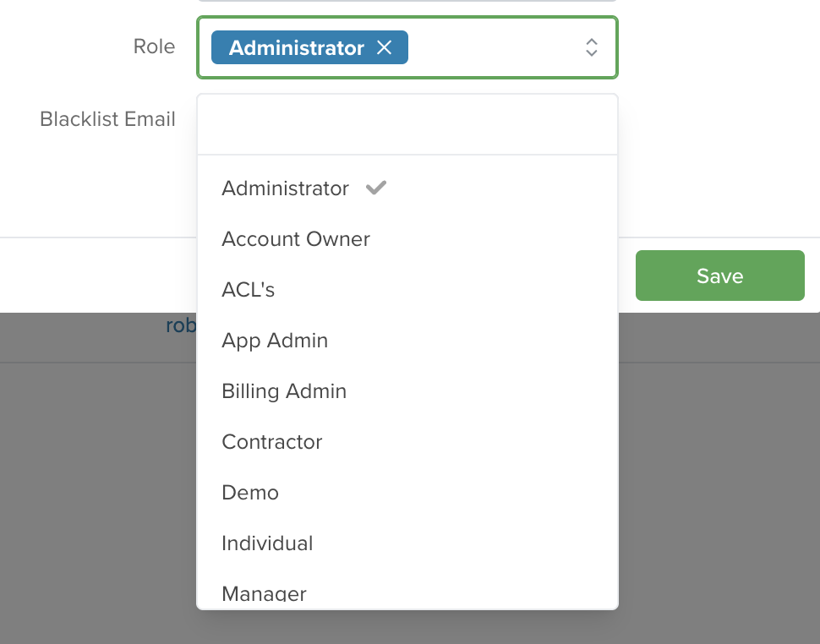The height and width of the screenshot is (644, 820).
Task: Click empty area inside Role select box
Action: click(495, 47)
